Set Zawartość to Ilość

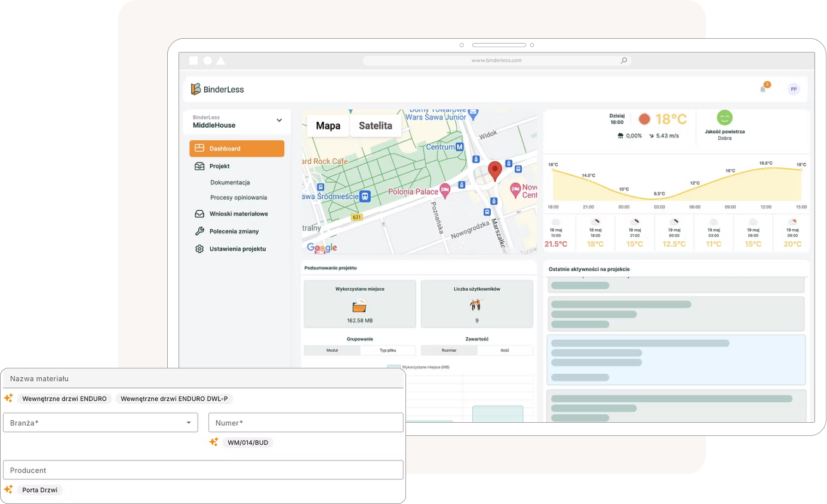pos(505,351)
